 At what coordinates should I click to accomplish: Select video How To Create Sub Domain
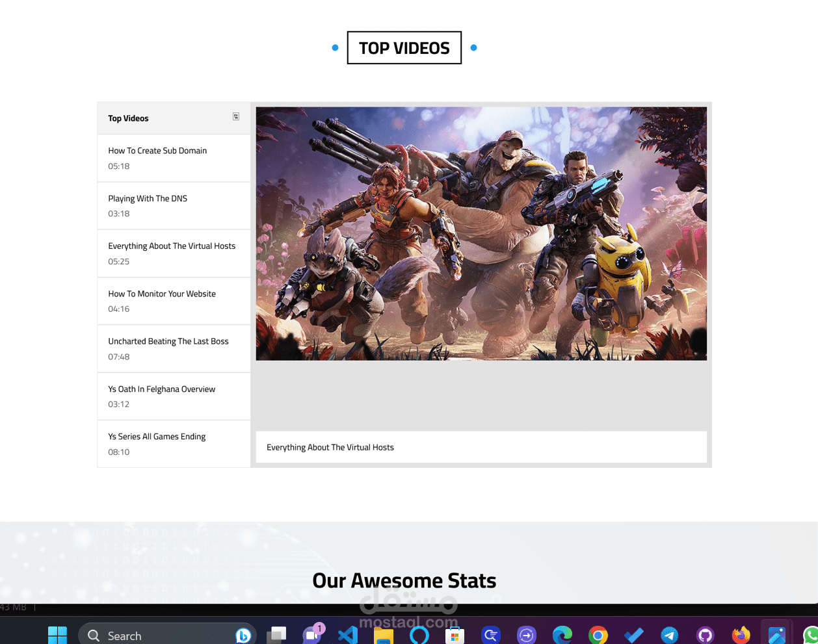174,158
